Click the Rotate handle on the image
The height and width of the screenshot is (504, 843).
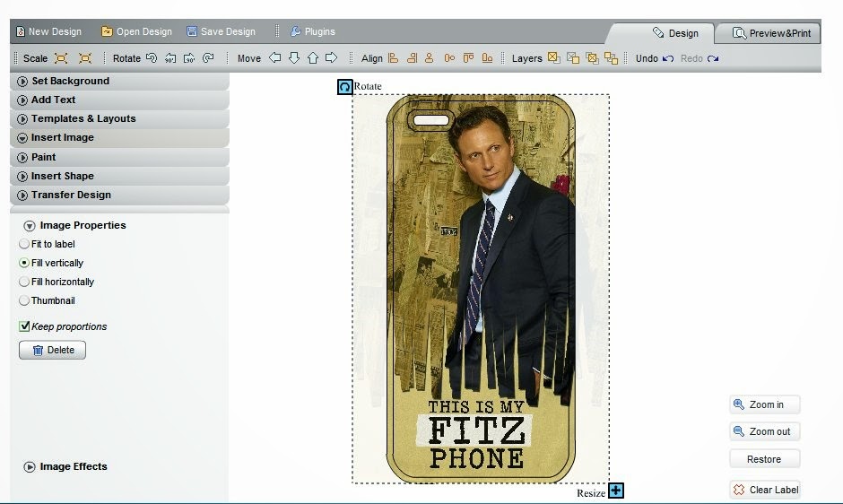(x=344, y=87)
